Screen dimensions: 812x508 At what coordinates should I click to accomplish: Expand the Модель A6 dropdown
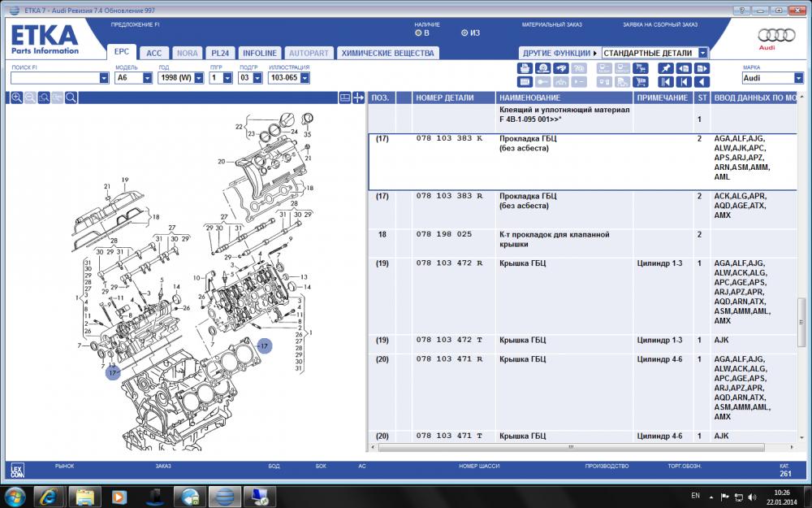(x=147, y=78)
